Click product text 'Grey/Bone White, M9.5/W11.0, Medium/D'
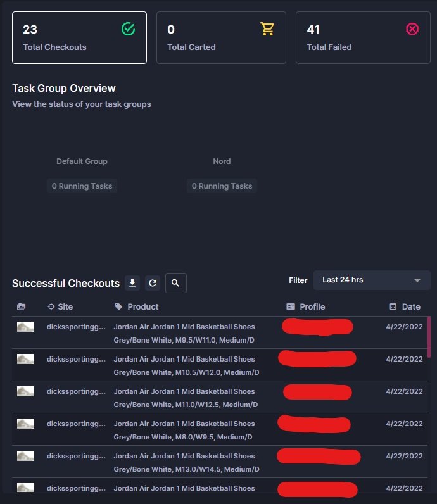 click(184, 340)
